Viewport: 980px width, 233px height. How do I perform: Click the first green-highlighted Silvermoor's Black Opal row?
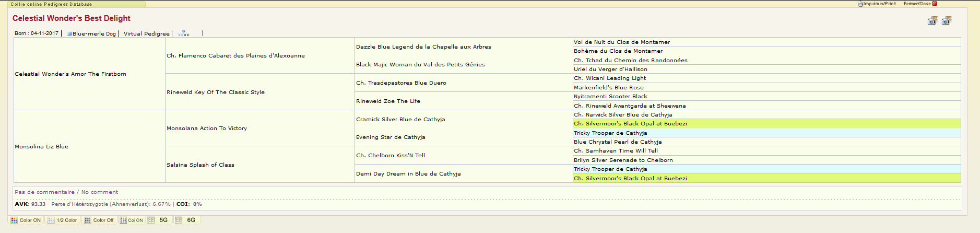click(630, 124)
